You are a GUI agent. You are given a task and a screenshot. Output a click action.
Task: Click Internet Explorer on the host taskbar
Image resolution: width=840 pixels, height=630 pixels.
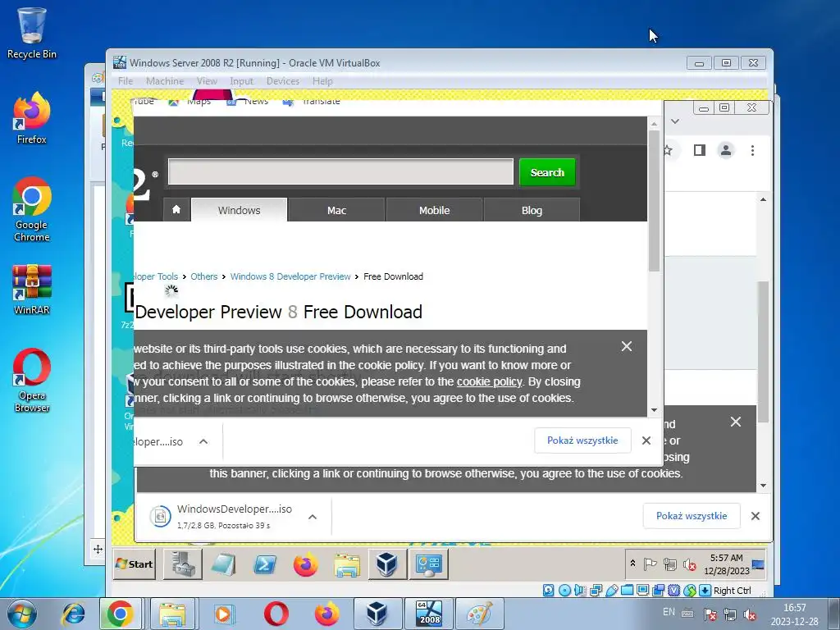click(73, 614)
